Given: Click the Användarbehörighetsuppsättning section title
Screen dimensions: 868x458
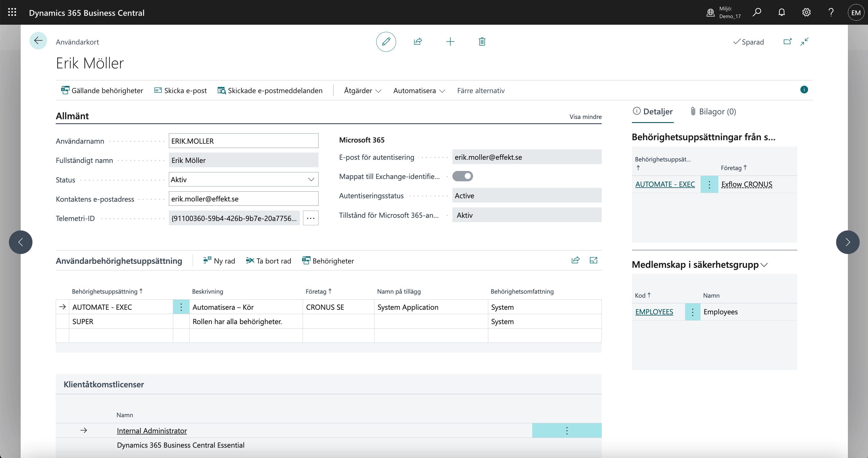Looking at the screenshot, I should point(119,261).
